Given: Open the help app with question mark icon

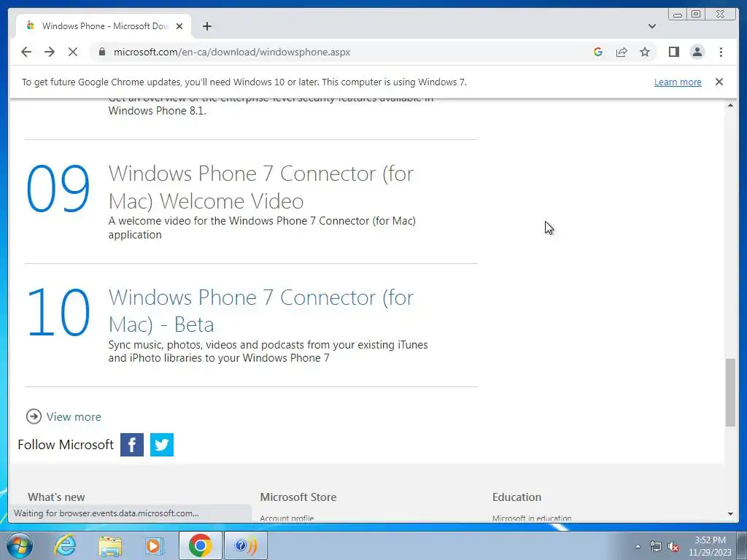Looking at the screenshot, I should (x=245, y=545).
